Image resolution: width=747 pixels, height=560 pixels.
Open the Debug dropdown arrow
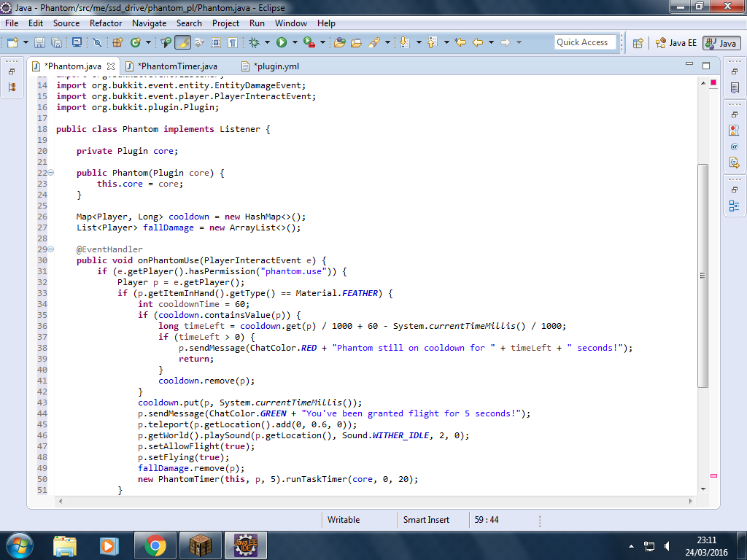tap(267, 42)
